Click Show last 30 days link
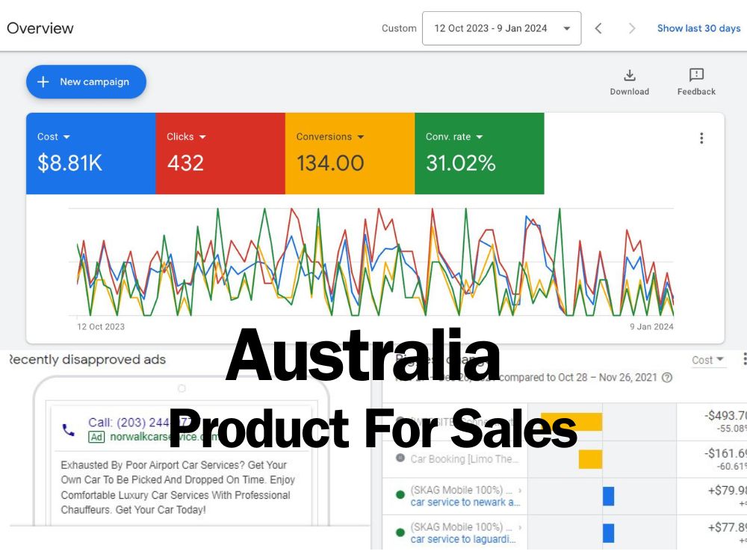The image size is (747, 560). (698, 28)
